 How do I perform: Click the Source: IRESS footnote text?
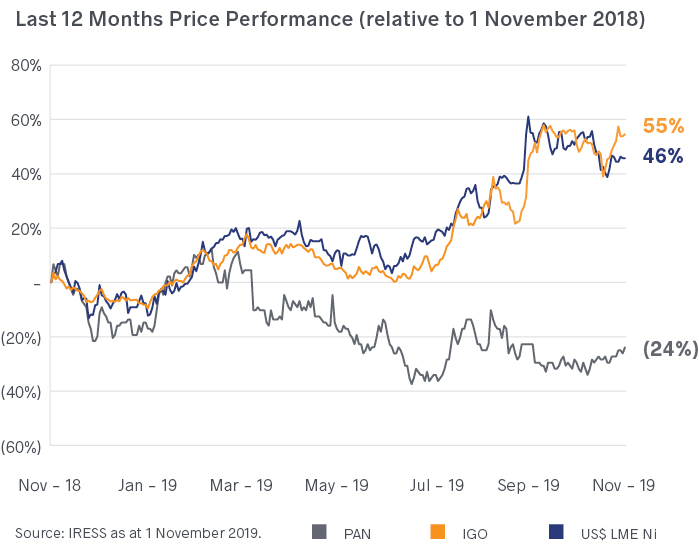138,532
